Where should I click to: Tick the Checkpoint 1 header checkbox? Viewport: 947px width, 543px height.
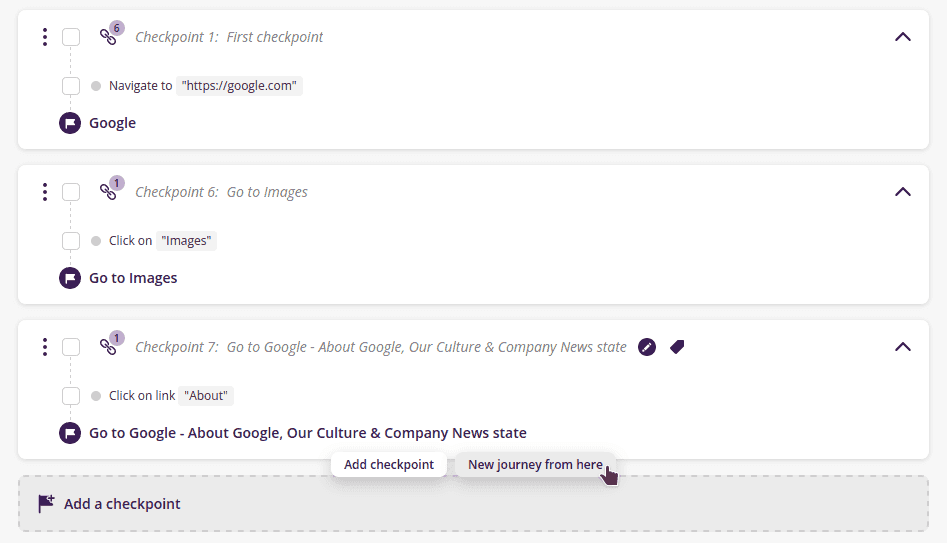[71, 37]
